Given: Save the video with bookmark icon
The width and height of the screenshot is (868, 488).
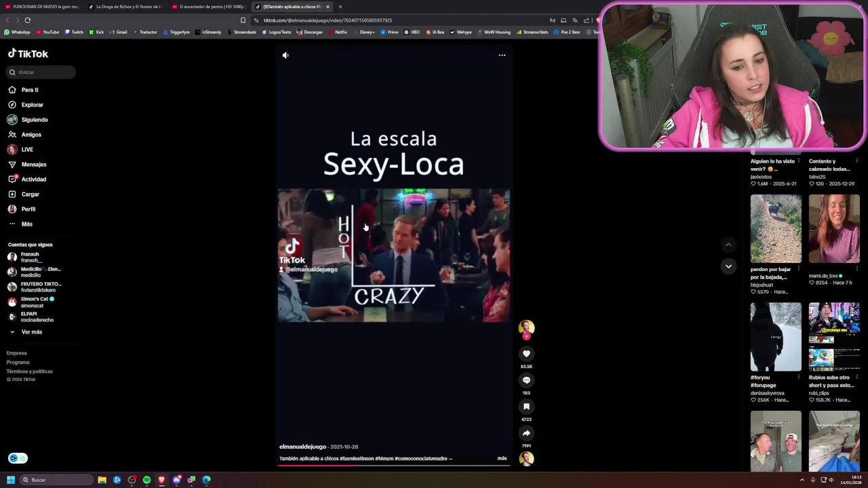Looking at the screenshot, I should (526, 407).
